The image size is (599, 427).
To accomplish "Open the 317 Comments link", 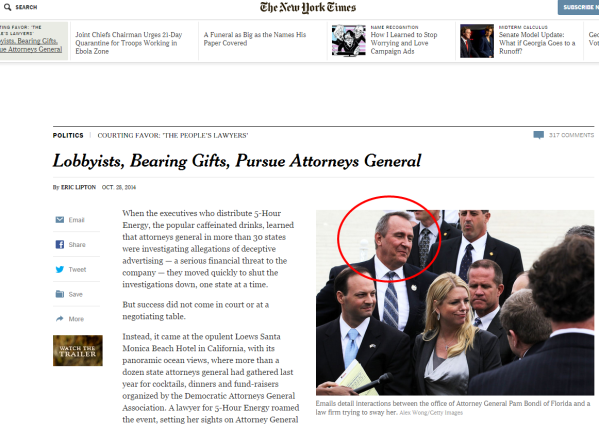I will (571, 135).
